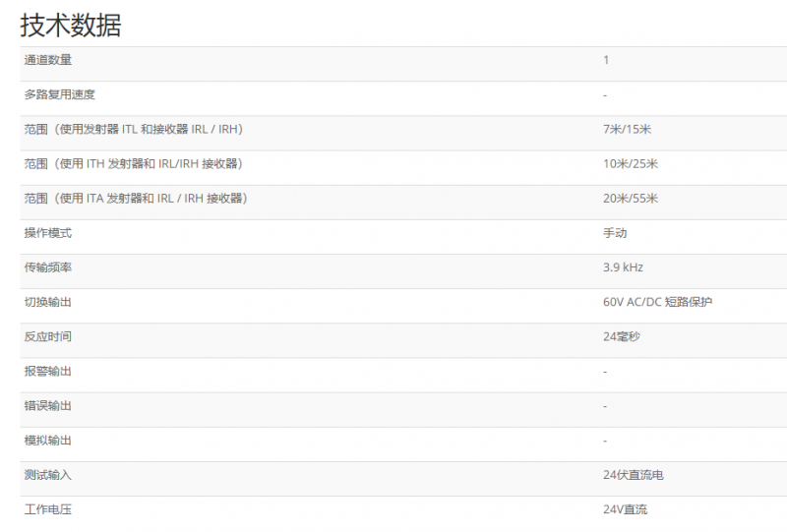Click the 操作模式 row label

click(48, 233)
